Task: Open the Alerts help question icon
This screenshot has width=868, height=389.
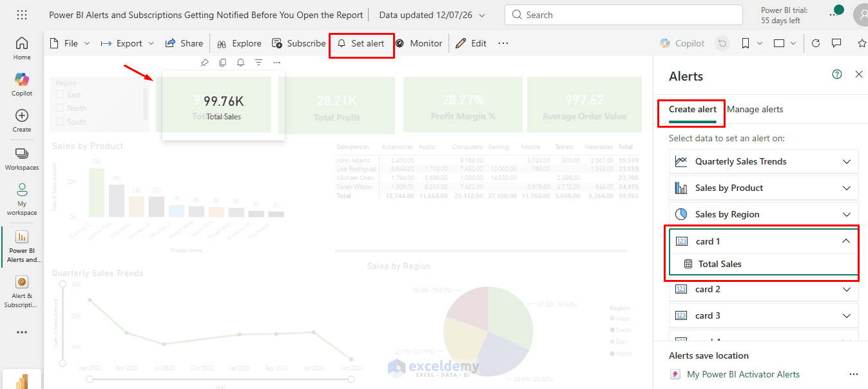Action: [837, 74]
